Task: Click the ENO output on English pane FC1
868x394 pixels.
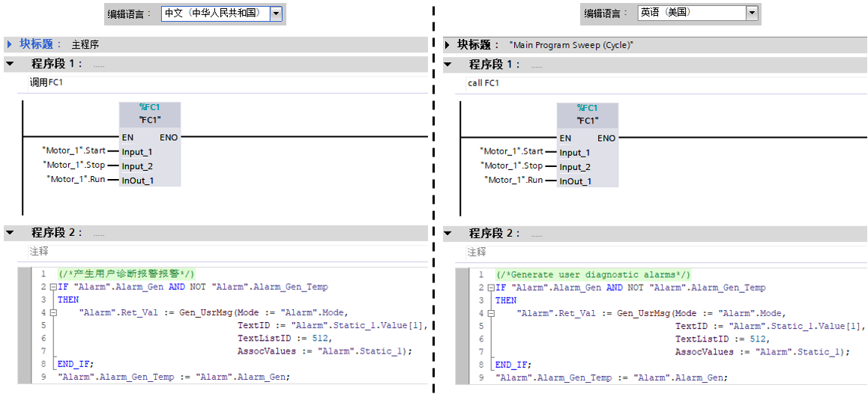Action: [x=606, y=139]
